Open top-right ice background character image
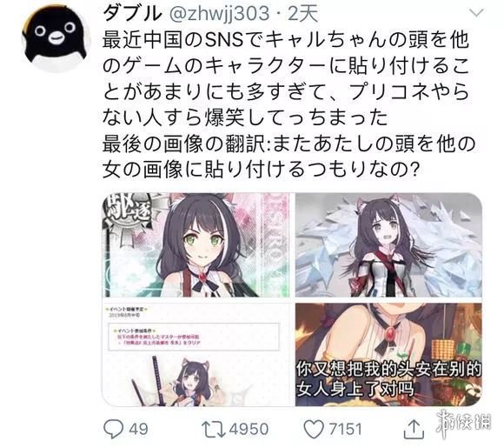 pos(388,245)
